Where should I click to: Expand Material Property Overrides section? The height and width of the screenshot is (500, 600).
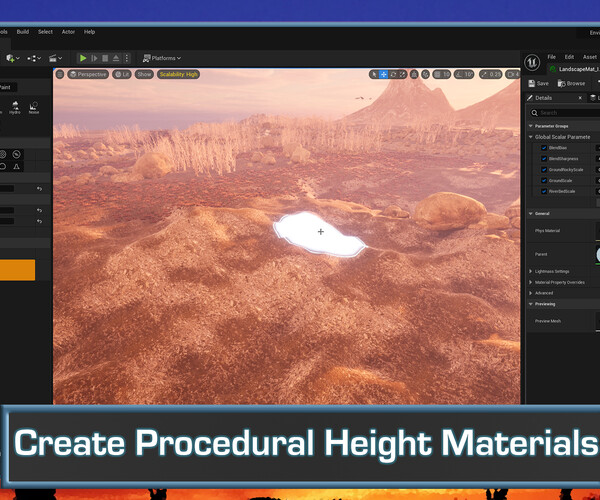click(x=531, y=282)
